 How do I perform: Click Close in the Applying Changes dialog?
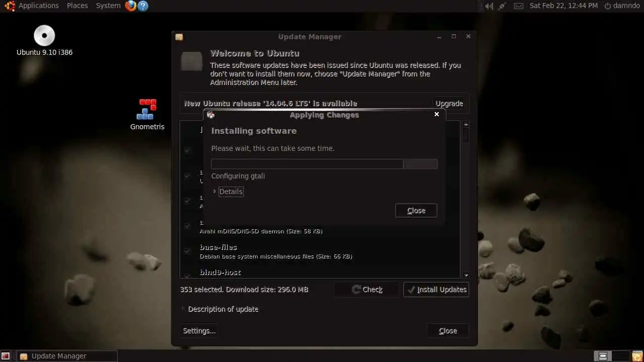(416, 211)
